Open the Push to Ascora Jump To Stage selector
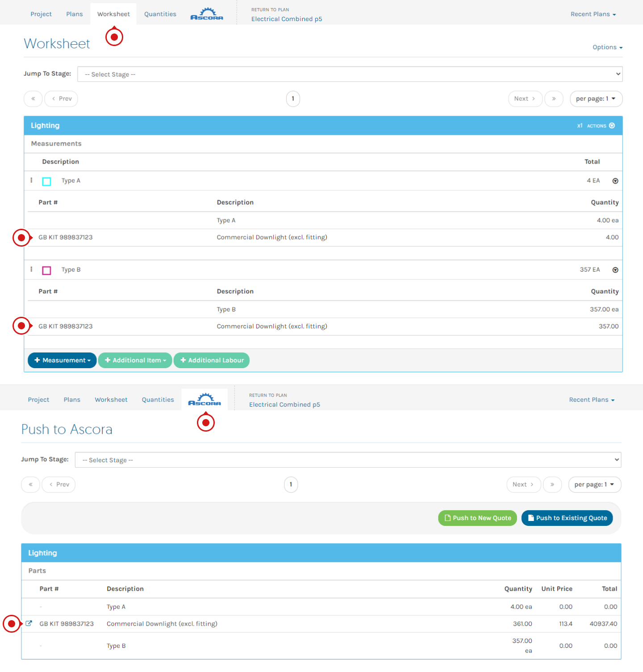Viewport: 643px width, 672px height. pos(348,460)
